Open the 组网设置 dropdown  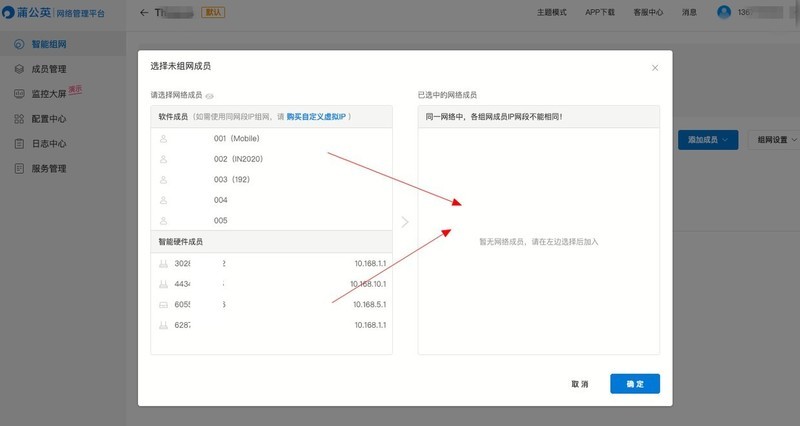click(x=774, y=140)
